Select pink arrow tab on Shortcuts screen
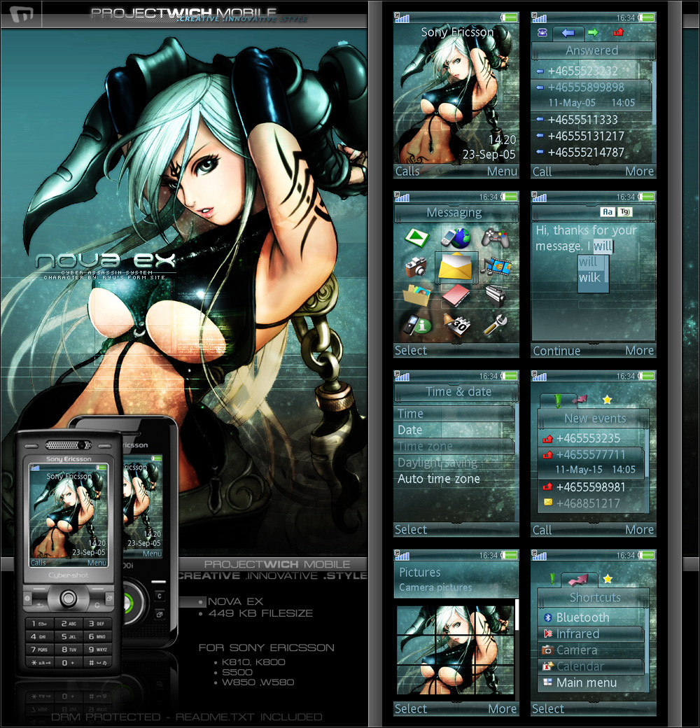 pyautogui.click(x=578, y=580)
